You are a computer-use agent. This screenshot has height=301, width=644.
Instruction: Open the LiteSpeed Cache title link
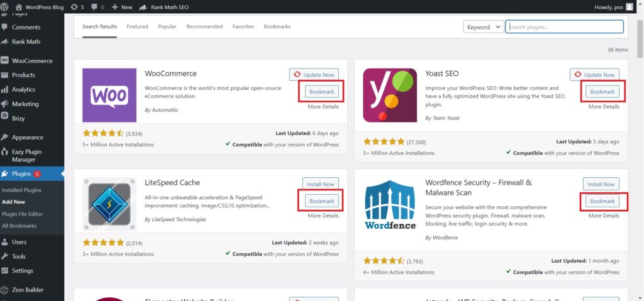pyautogui.click(x=172, y=182)
